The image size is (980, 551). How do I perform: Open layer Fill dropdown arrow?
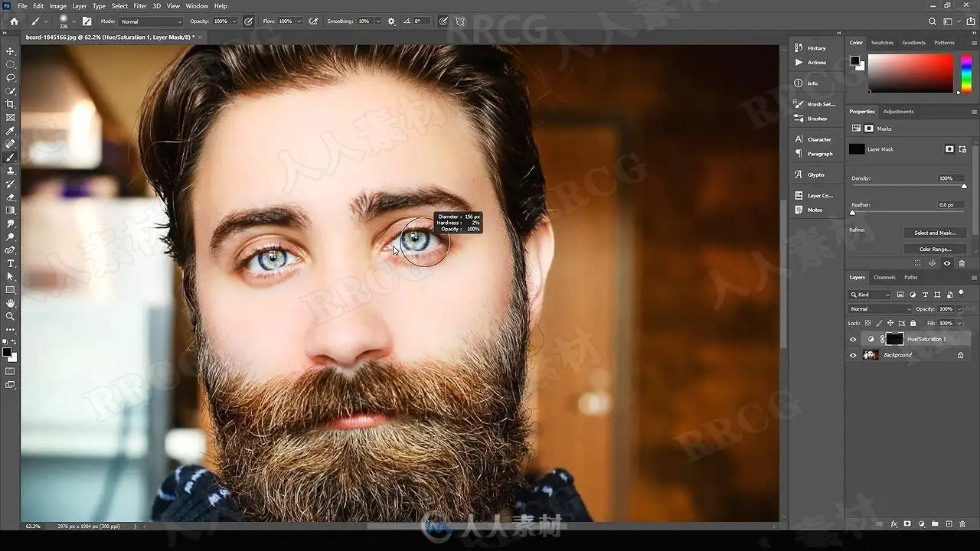pyautogui.click(x=959, y=323)
